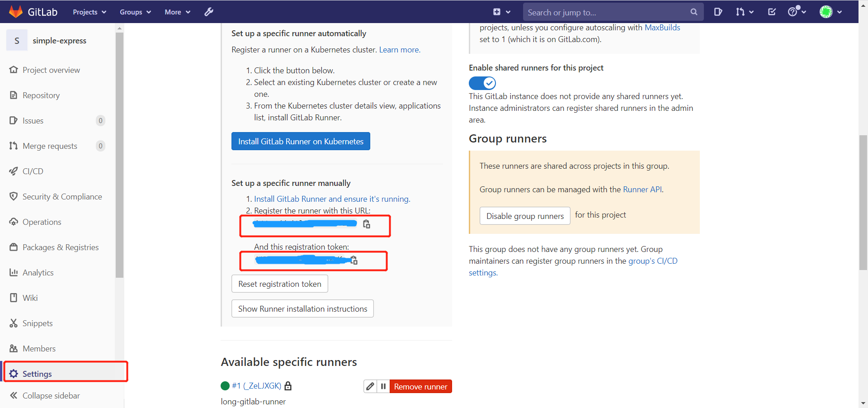Open the admin area wrench icon
Viewport: 868px width, 408px height.
point(208,12)
